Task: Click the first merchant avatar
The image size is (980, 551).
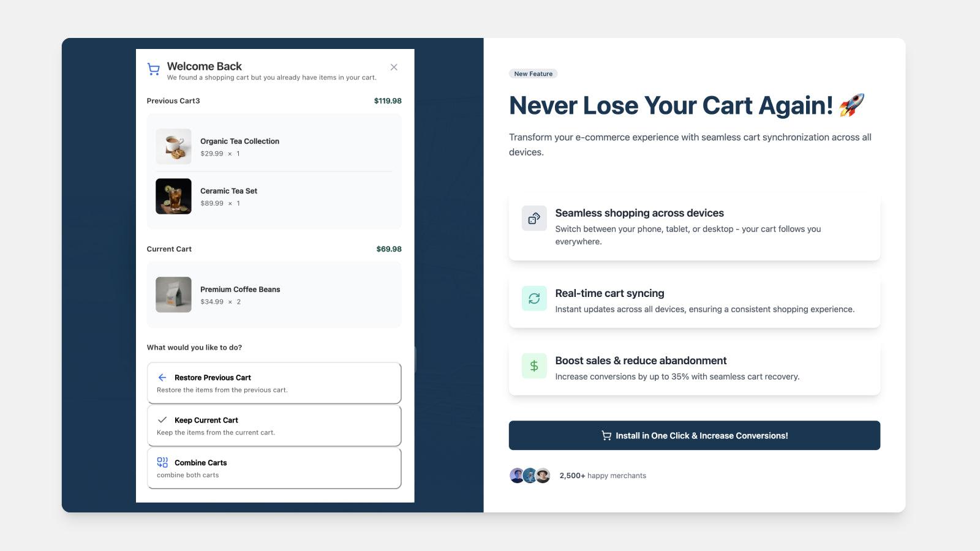Action: (x=515, y=475)
